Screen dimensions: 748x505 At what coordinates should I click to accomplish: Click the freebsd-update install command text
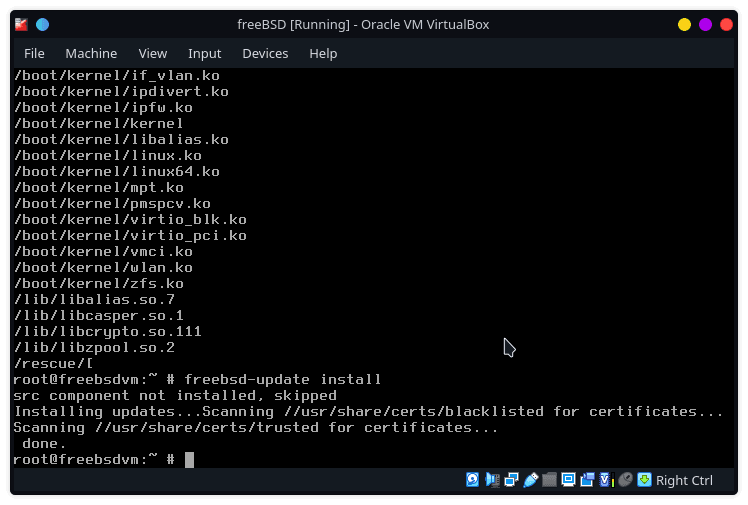click(282, 380)
